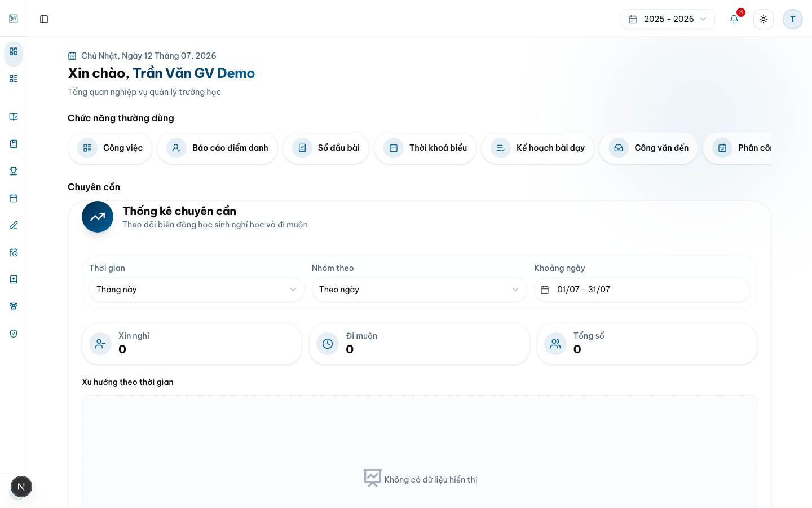812x508 pixels.
Task: Click the Đi muộn statistic card
Action: pyautogui.click(x=420, y=344)
